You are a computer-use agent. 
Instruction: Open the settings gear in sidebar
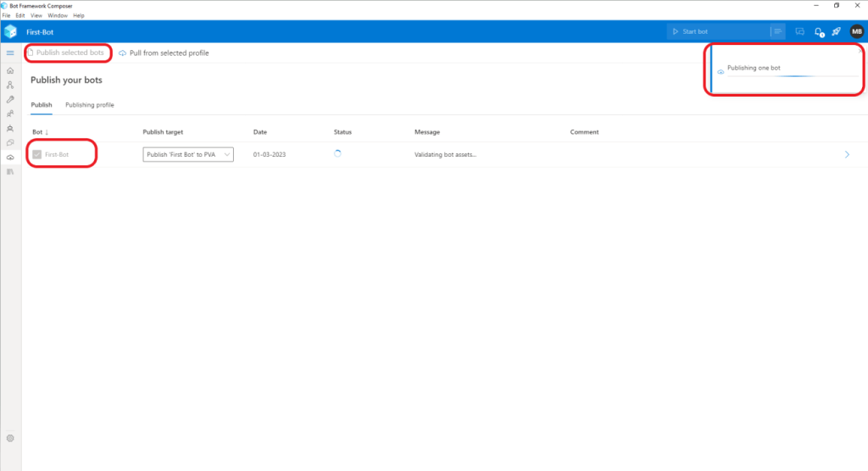pos(10,438)
